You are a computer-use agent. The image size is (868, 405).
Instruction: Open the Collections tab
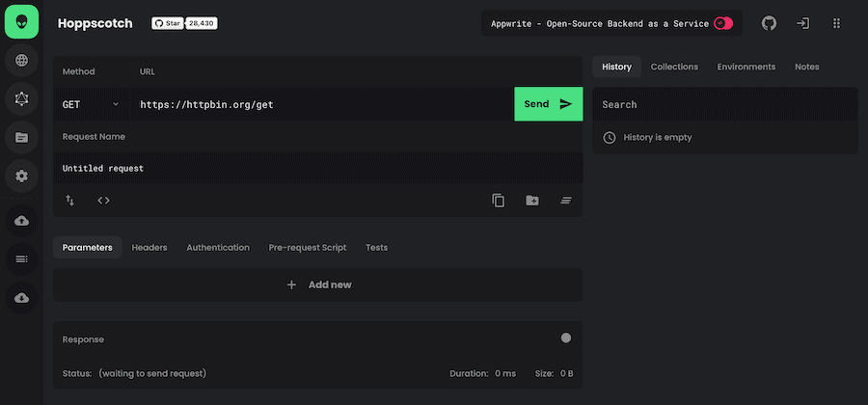pos(674,67)
